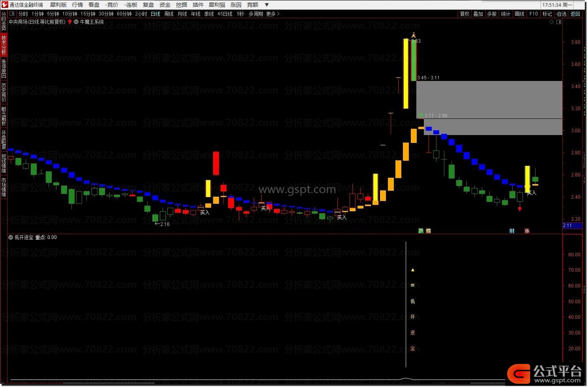The height and width of the screenshot is (387, 588).
Task: Click the 画线 button
Action: (520, 14)
